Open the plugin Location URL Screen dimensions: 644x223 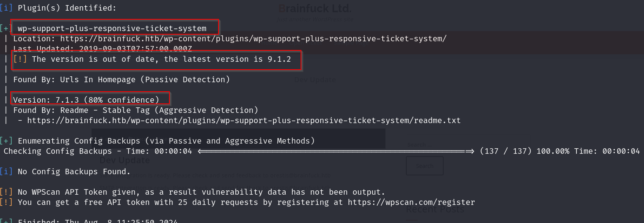pos(253,39)
